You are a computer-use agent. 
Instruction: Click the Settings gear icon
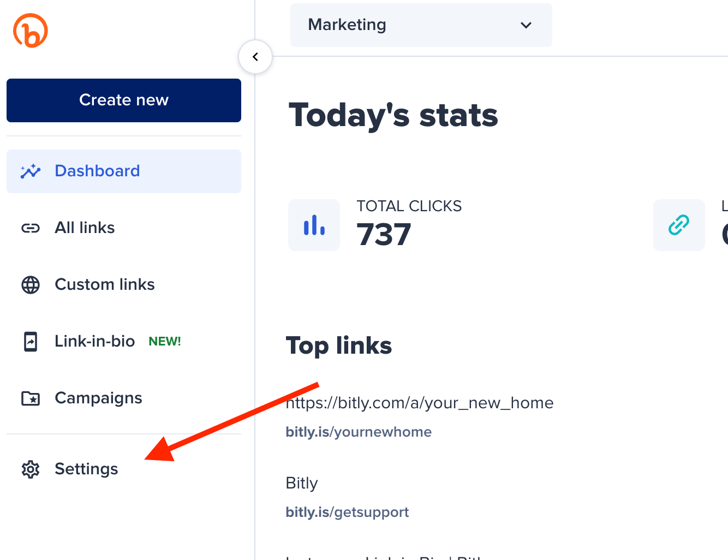pyautogui.click(x=31, y=469)
